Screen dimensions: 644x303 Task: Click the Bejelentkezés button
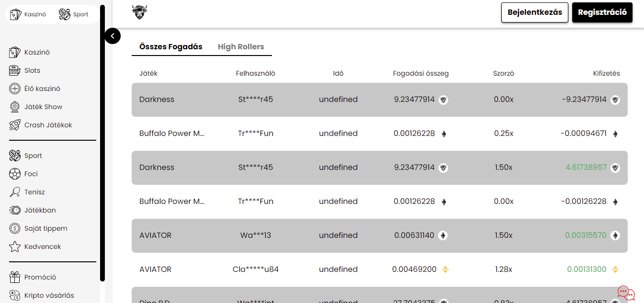(535, 12)
